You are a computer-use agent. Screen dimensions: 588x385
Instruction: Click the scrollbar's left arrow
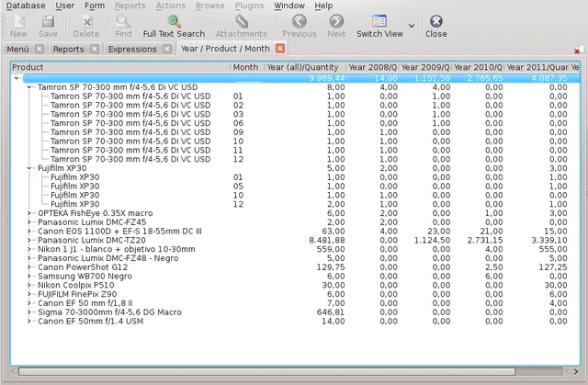pyautogui.click(x=14, y=371)
